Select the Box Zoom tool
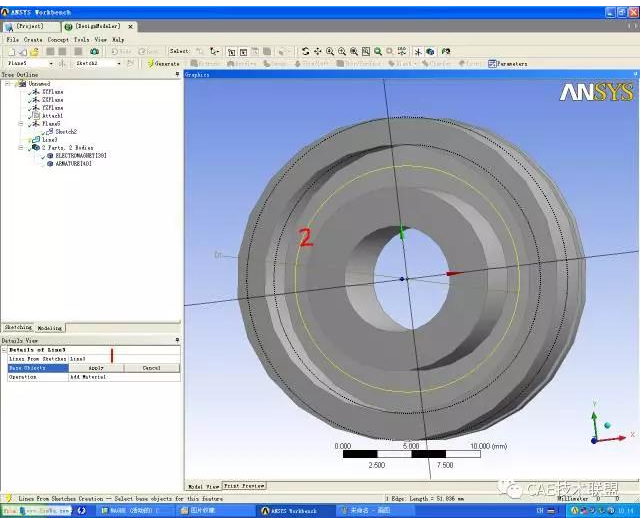This screenshot has height=522, width=644. point(342,52)
